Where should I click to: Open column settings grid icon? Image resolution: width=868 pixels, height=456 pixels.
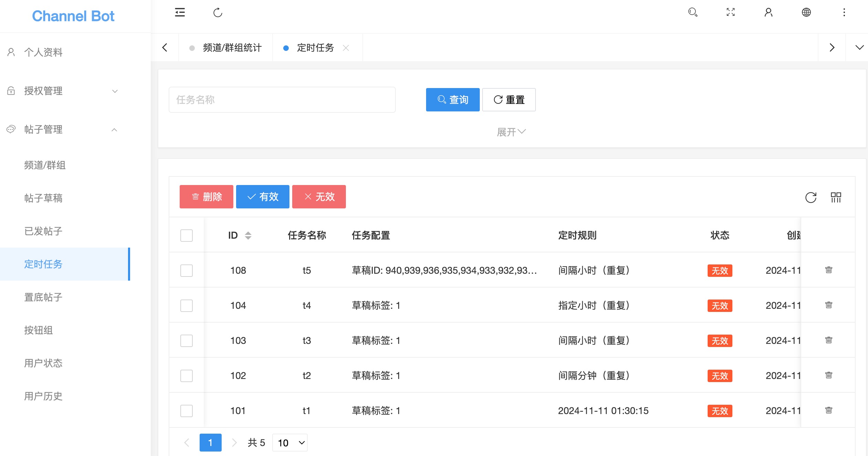tap(836, 197)
